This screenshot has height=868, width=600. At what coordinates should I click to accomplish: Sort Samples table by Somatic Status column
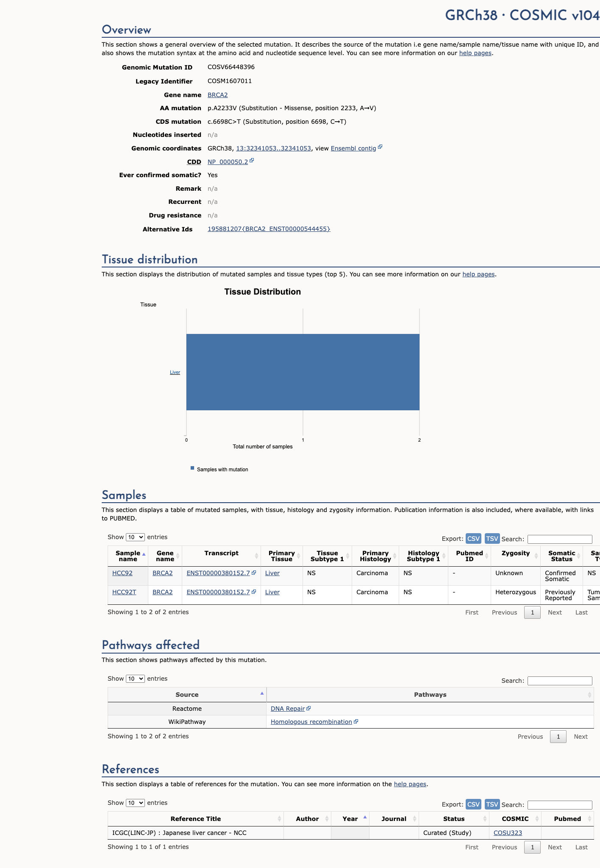561,556
